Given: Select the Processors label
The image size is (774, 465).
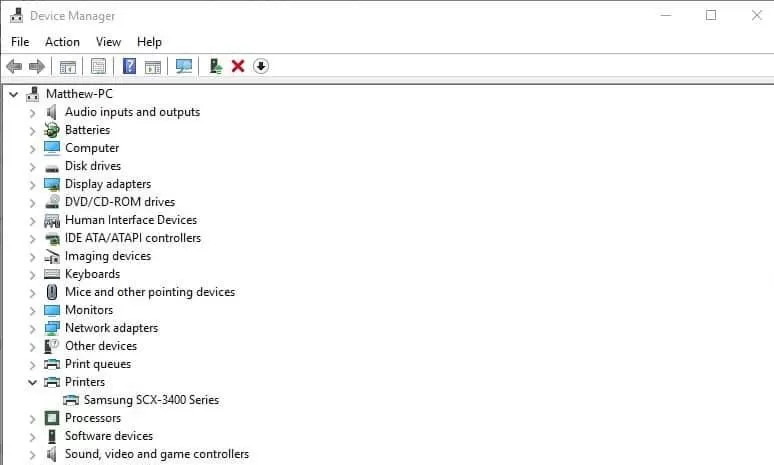Looking at the screenshot, I should [x=93, y=418].
